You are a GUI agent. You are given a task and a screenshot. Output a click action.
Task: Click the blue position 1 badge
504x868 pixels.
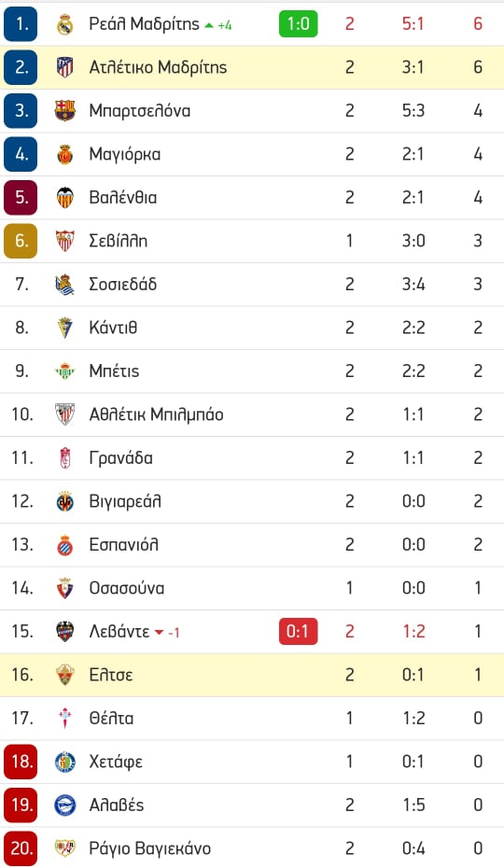[x=21, y=24]
